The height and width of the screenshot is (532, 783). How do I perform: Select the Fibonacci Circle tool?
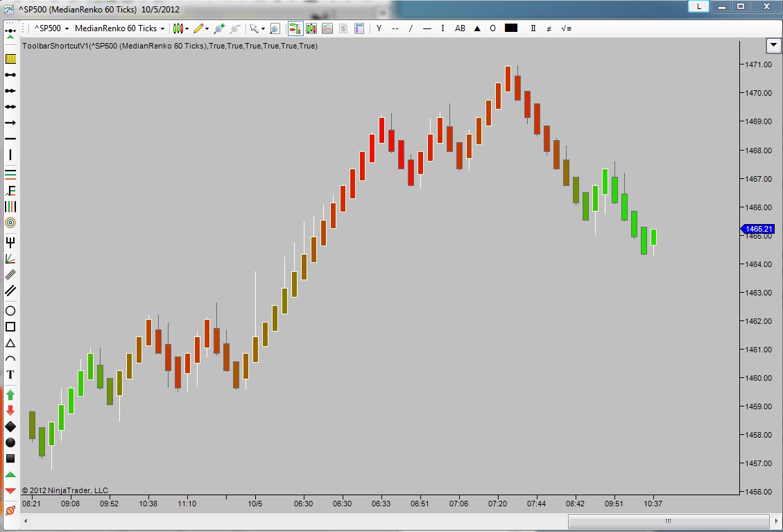point(10,223)
